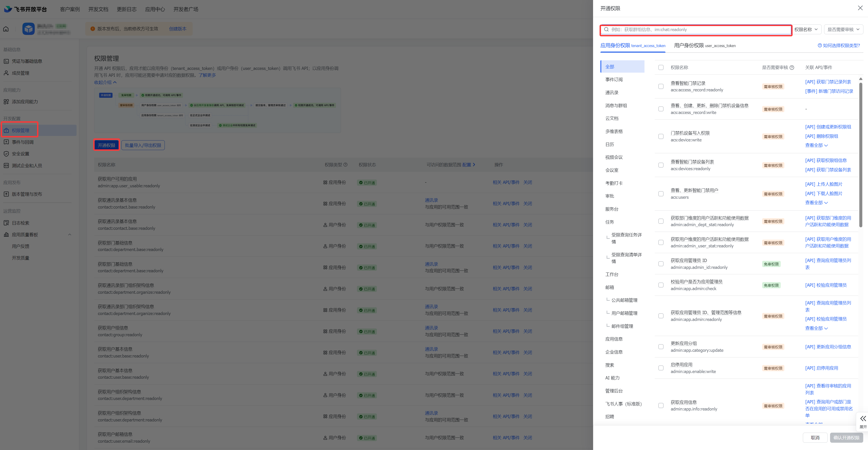Check the 查看智能门禁记录 permission checkbox
The image size is (868, 450).
click(x=661, y=87)
